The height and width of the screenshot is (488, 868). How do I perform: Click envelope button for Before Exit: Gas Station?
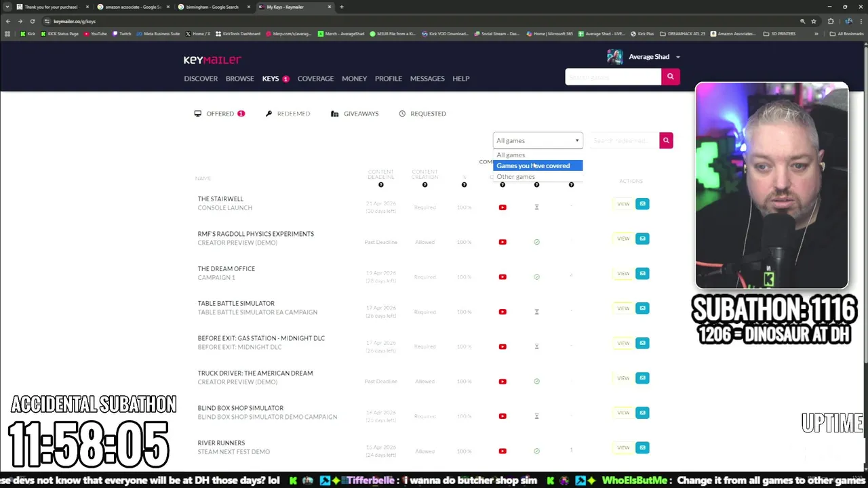pos(642,343)
